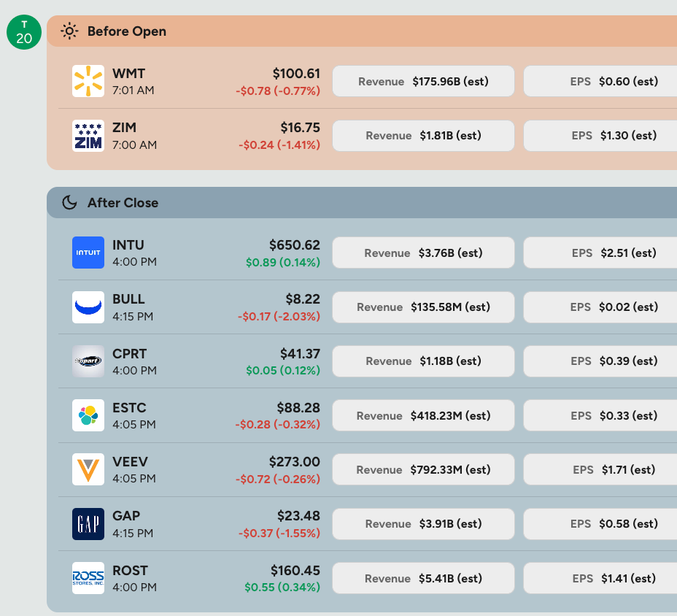Click ROST EPS $1.41 estimate box
The height and width of the screenshot is (616, 677).
600,579
